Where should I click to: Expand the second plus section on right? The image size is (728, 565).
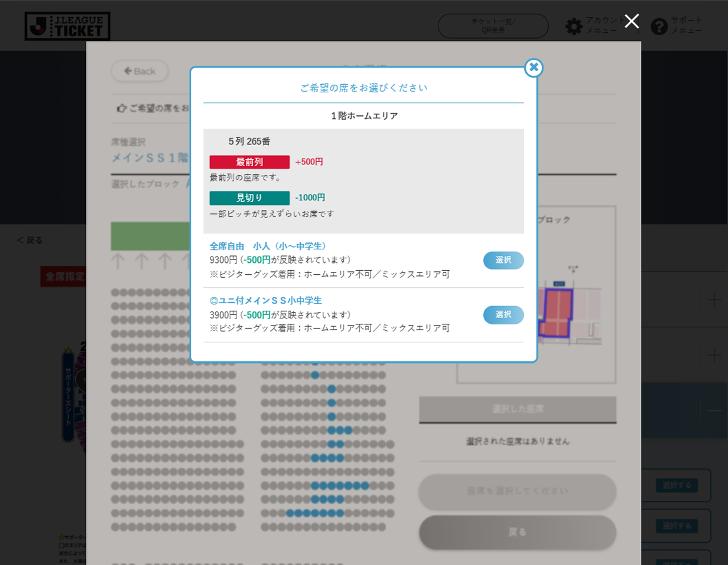pyautogui.click(x=714, y=356)
